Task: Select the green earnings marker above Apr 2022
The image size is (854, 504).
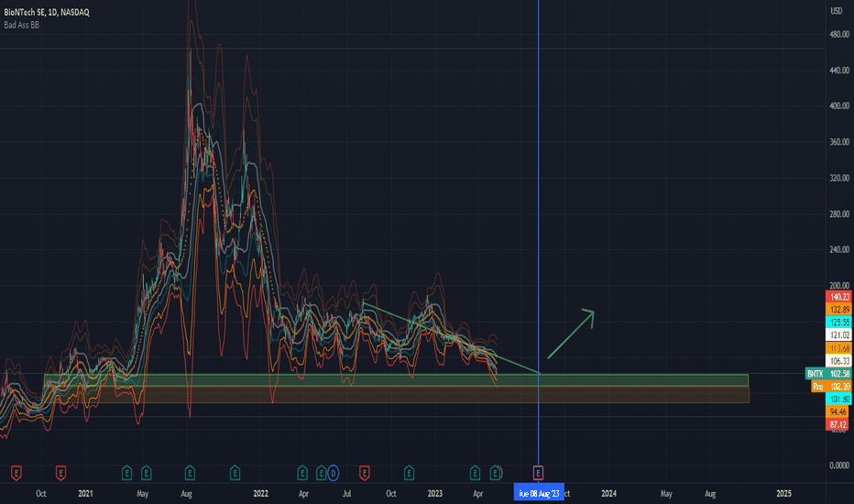Action: pos(302,473)
